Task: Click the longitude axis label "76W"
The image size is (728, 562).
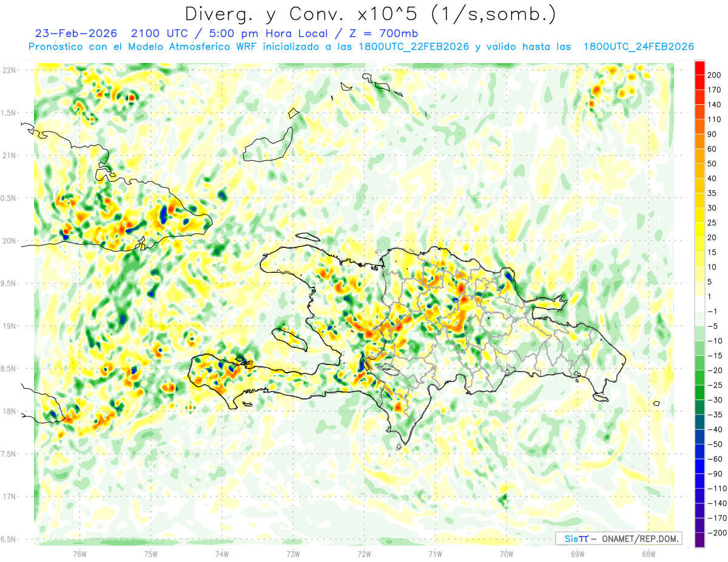Action: pos(79,554)
